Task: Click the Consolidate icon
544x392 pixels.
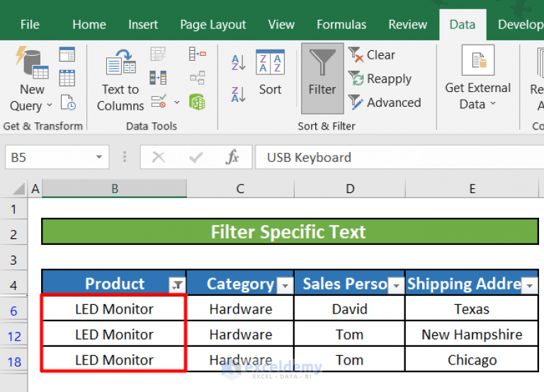Action: pos(198,54)
